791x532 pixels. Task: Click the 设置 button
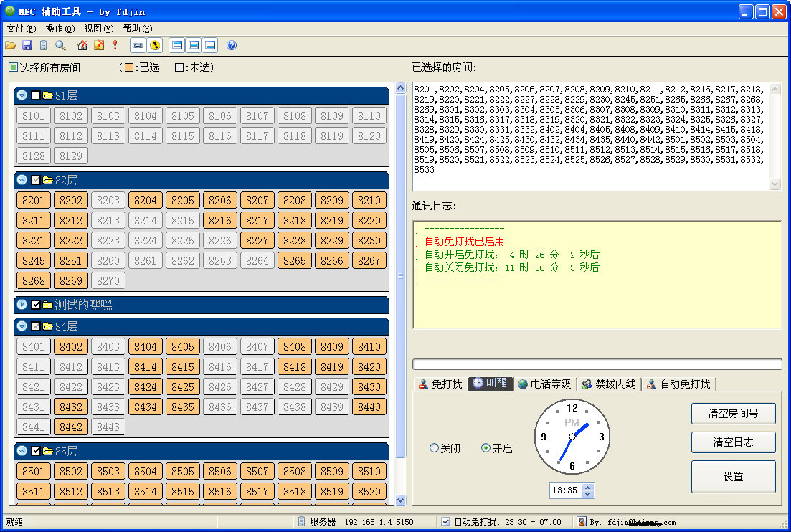(733, 477)
